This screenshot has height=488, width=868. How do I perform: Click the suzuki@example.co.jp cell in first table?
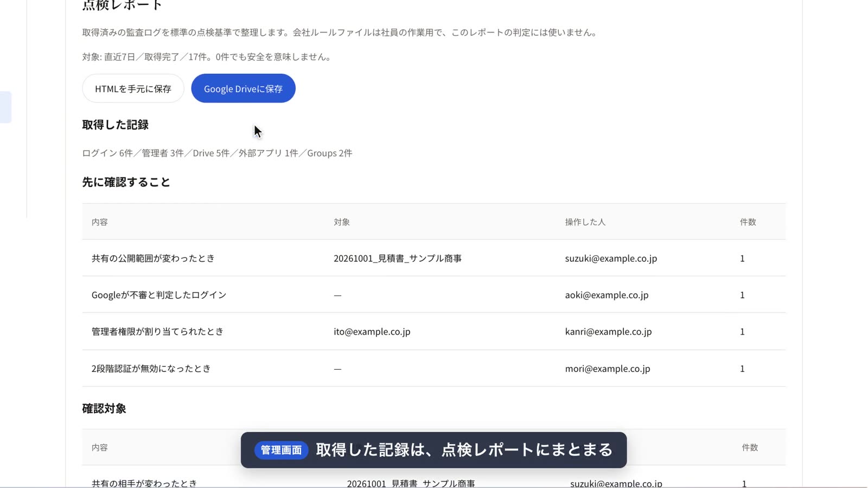[611, 258]
